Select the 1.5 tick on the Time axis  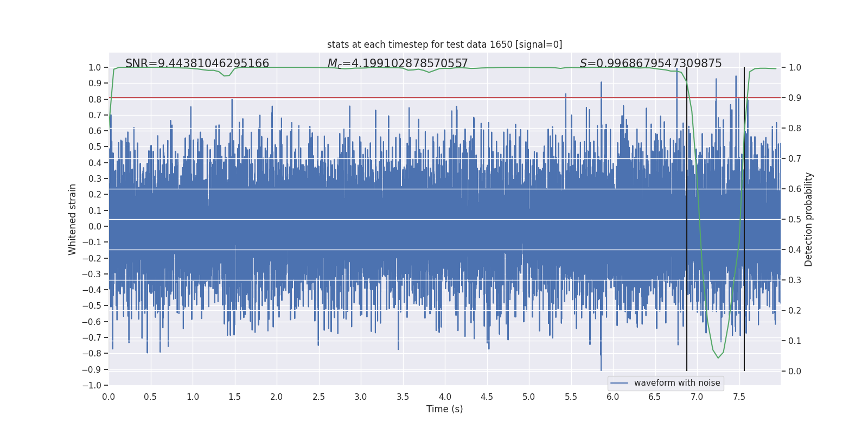(235, 397)
